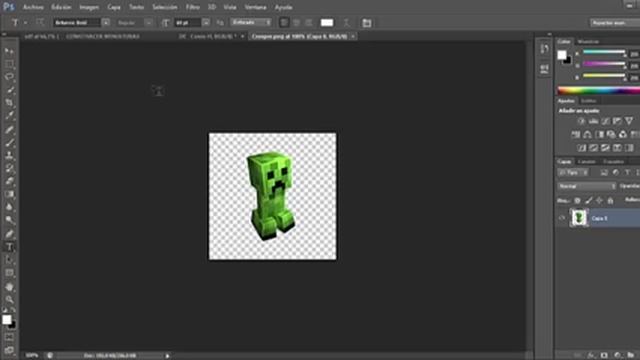Viewport: 640px width, 360px height.
Task: Click the cyan color slider
Action: pos(604,52)
